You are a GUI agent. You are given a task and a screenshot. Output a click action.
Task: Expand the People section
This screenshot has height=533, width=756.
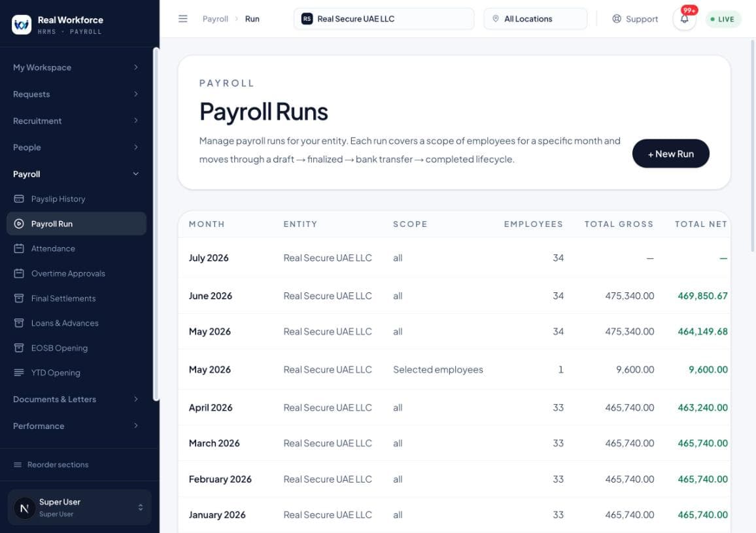point(76,147)
